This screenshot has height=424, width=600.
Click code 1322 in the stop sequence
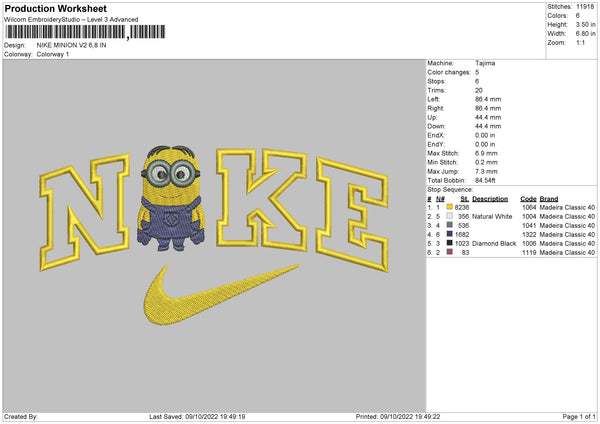point(529,235)
